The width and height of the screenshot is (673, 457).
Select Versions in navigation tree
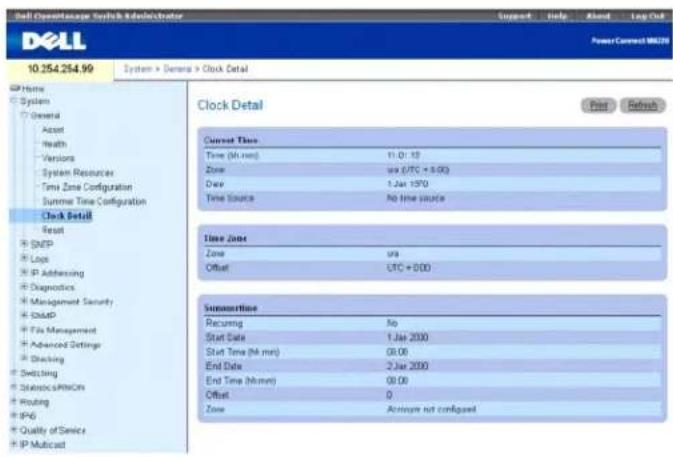click(x=58, y=158)
